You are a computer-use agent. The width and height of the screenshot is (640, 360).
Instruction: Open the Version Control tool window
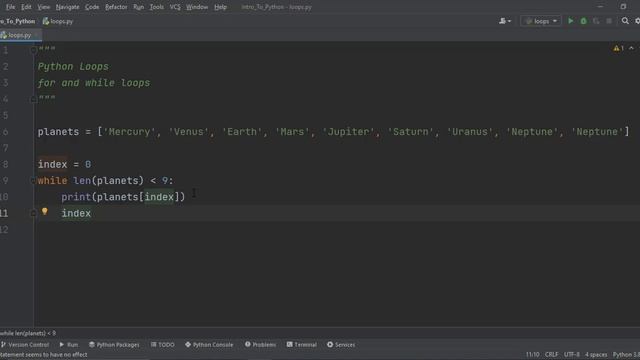coord(25,344)
